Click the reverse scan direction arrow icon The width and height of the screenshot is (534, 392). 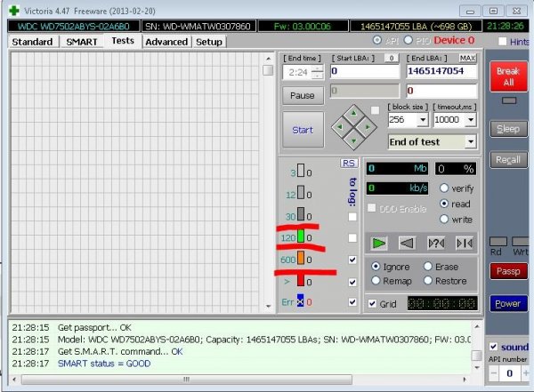[407, 243]
